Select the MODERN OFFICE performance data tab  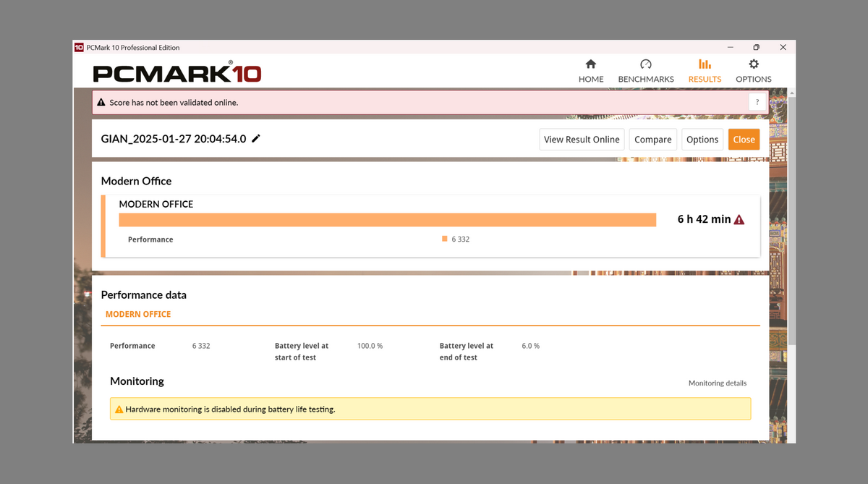click(x=138, y=314)
